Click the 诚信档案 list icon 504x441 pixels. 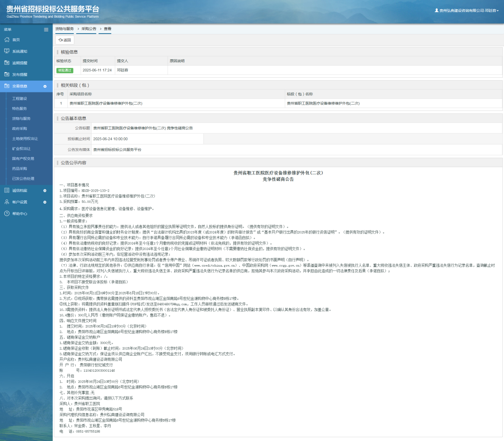7,190
